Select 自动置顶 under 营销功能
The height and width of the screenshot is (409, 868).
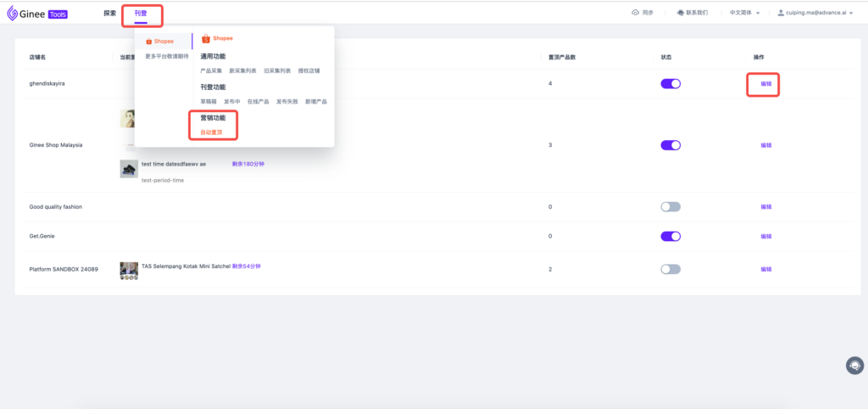click(x=211, y=132)
